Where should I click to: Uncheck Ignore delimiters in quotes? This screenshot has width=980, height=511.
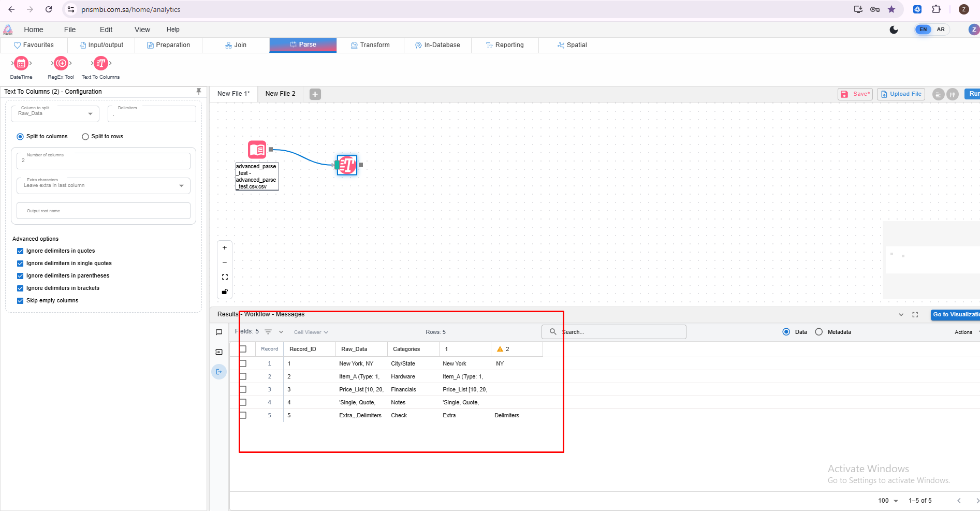[x=20, y=251]
